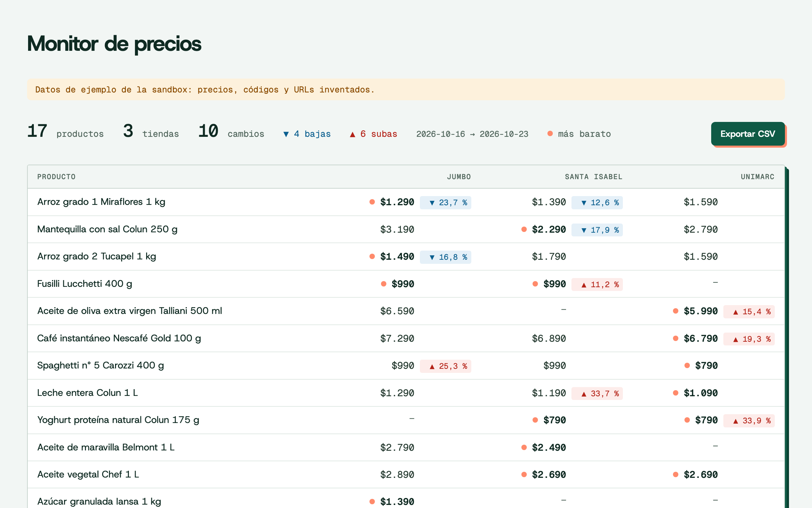The width and height of the screenshot is (812, 508).
Task: Click the 'más barato' legend dot
Action: pyautogui.click(x=550, y=133)
